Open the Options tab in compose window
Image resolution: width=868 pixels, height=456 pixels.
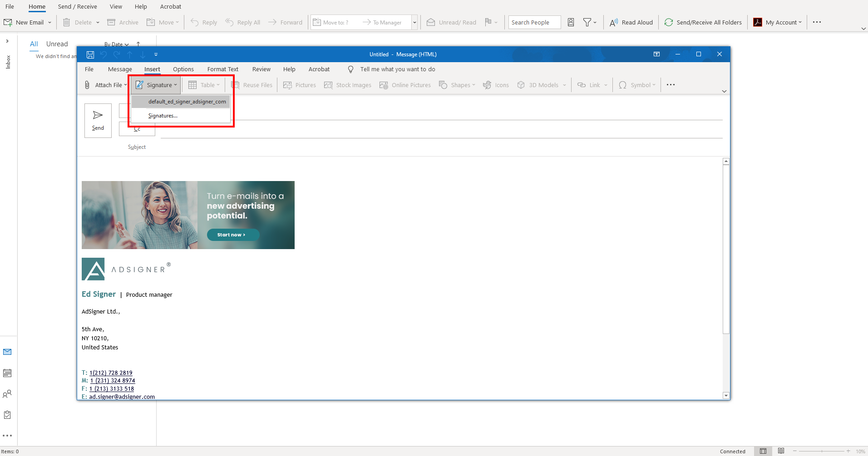pos(183,69)
